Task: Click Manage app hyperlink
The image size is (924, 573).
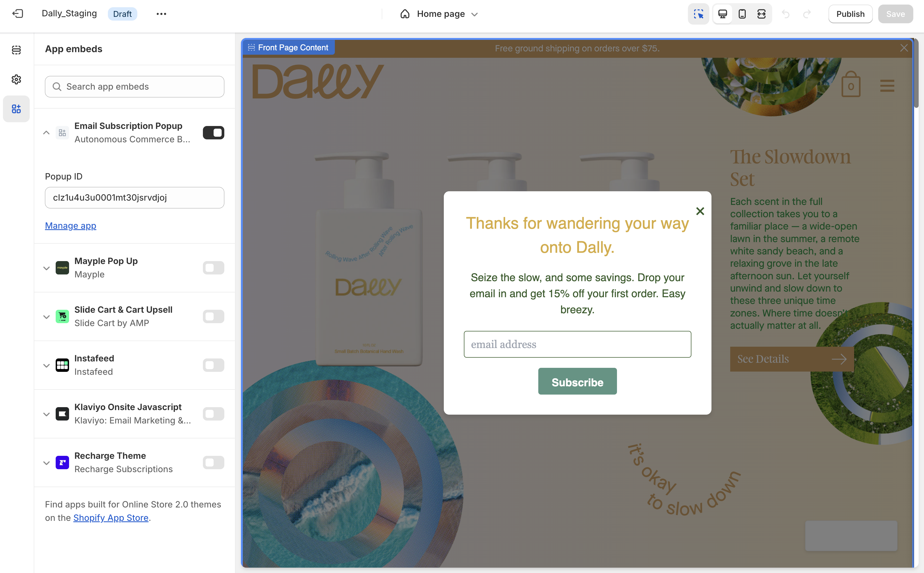Action: (71, 225)
